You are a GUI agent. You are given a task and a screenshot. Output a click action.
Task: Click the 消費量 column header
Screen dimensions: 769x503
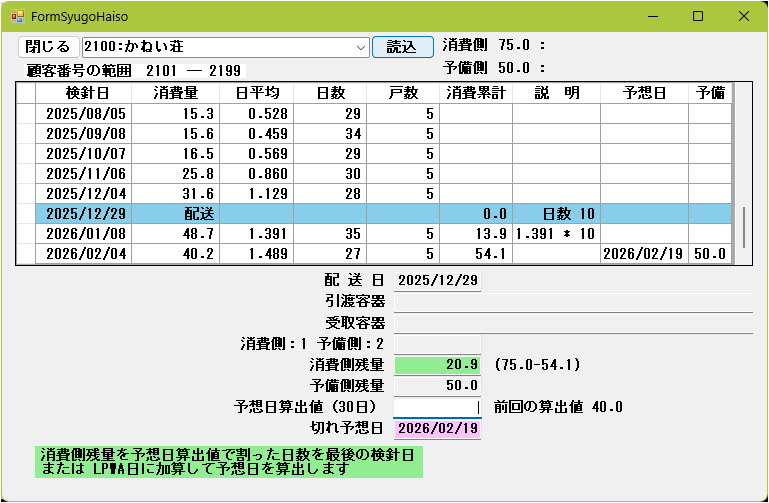click(175, 93)
